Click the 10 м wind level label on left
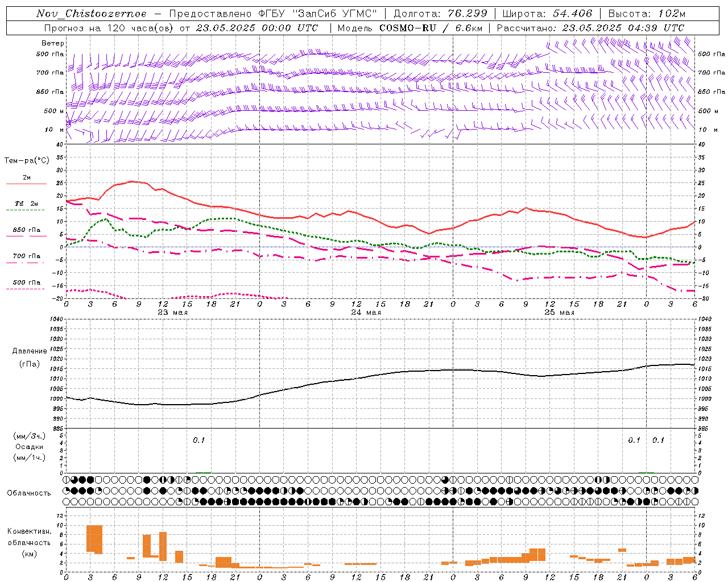Screen dimensions: 728x582 (x=55, y=130)
